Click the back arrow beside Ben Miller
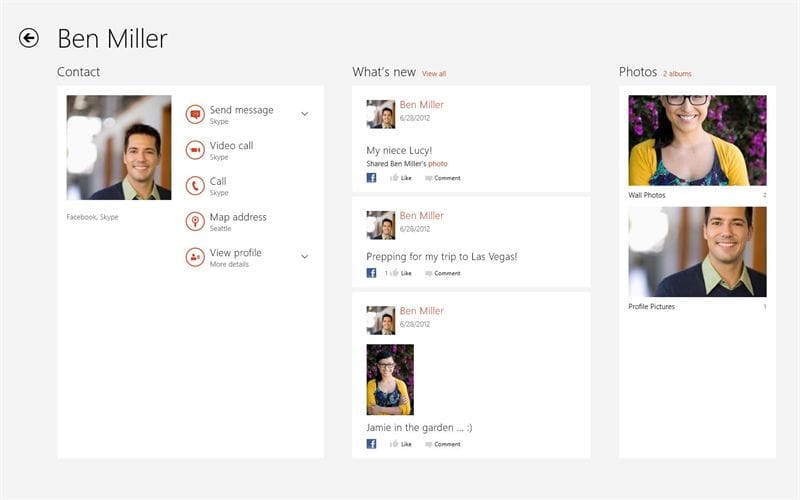The image size is (800, 500). point(29,38)
